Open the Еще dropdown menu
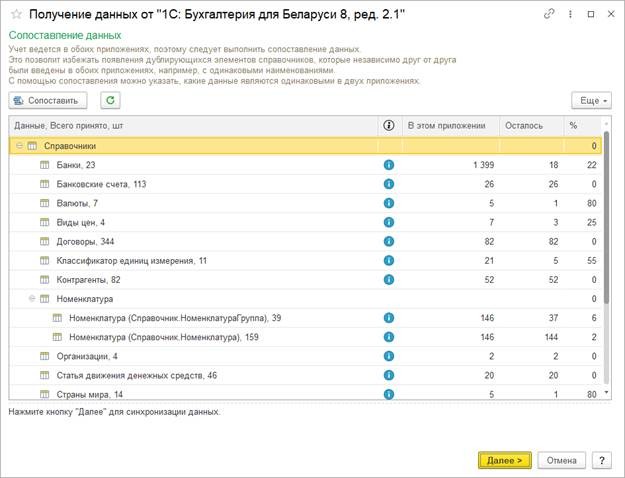Viewport: 625px width, 478px height. [x=592, y=100]
